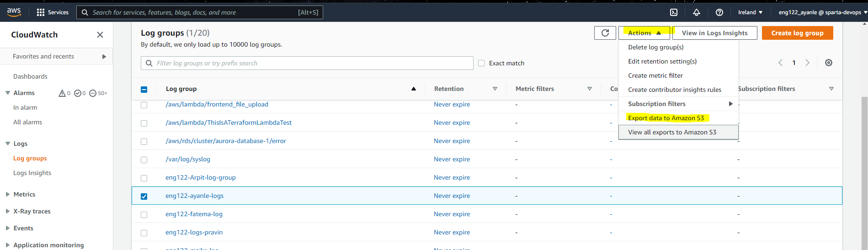This screenshot has width=868, height=250.
Task: Check the aurora-database-1/error row checkbox
Action: [x=144, y=142]
